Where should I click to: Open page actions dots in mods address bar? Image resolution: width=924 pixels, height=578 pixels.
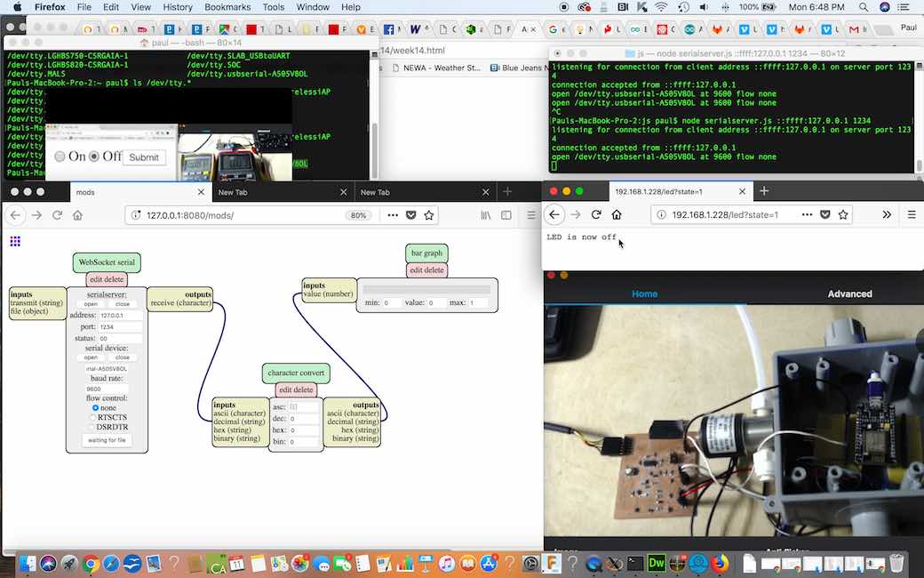coord(393,215)
